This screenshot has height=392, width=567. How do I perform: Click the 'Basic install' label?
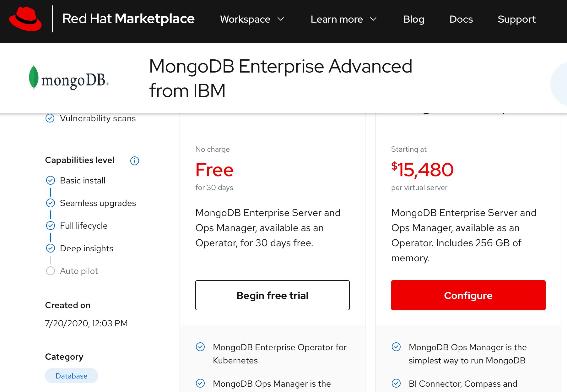tap(83, 181)
